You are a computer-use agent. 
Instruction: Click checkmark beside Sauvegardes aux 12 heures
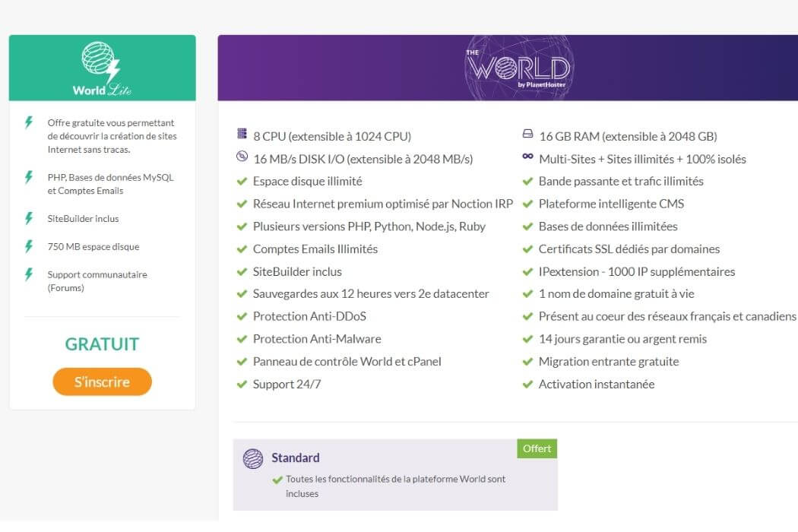[x=242, y=294]
